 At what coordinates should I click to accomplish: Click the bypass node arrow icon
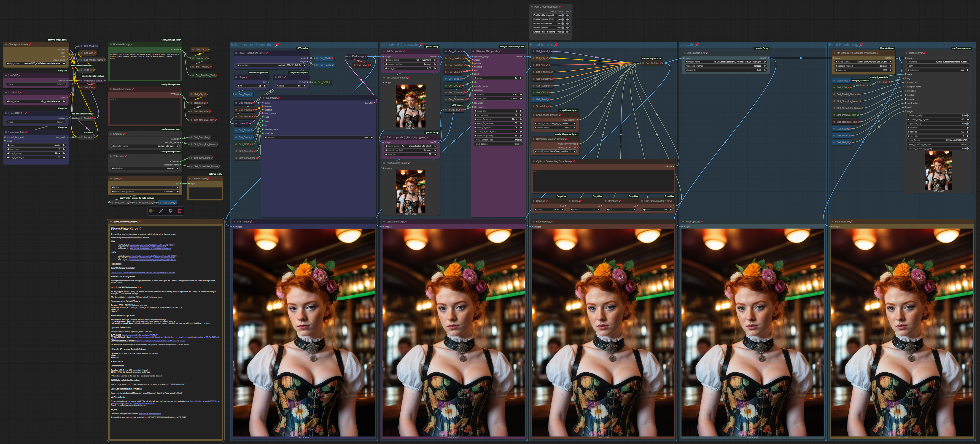pos(161,211)
